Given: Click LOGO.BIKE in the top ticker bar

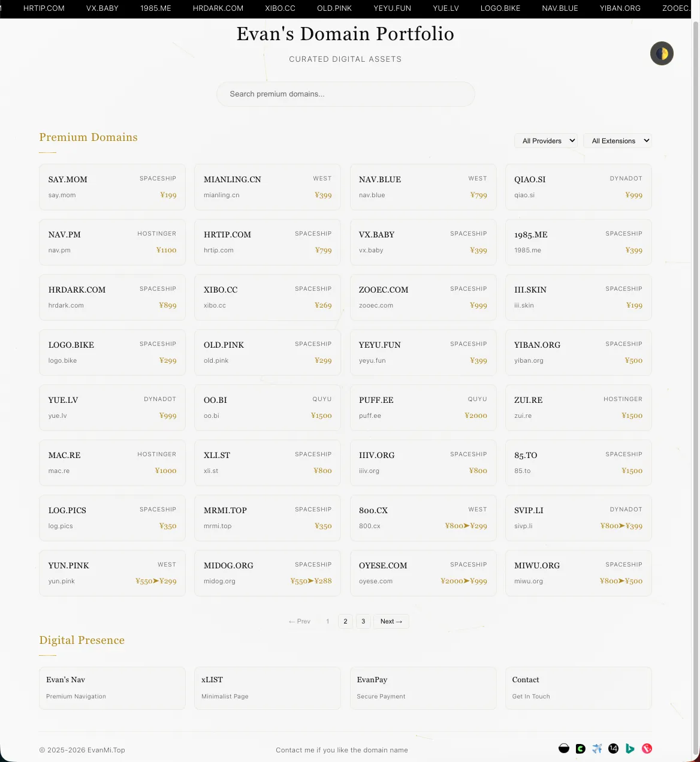Looking at the screenshot, I should tap(500, 8).
